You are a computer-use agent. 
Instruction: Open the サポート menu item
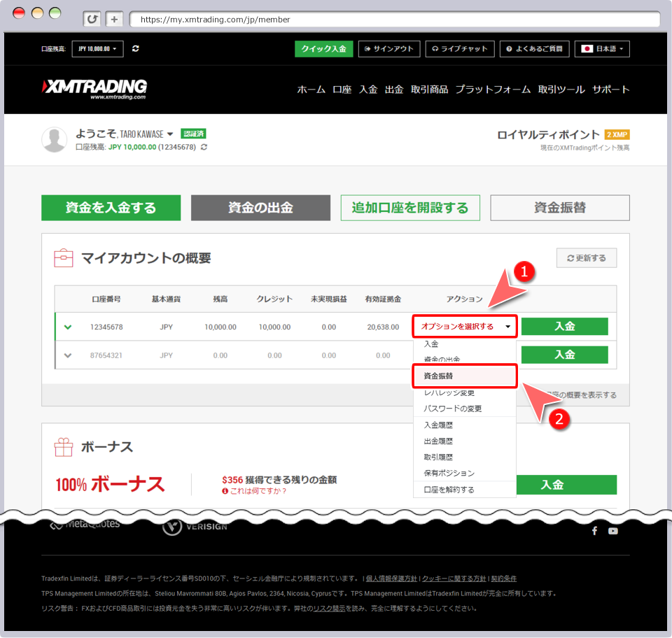click(x=610, y=90)
